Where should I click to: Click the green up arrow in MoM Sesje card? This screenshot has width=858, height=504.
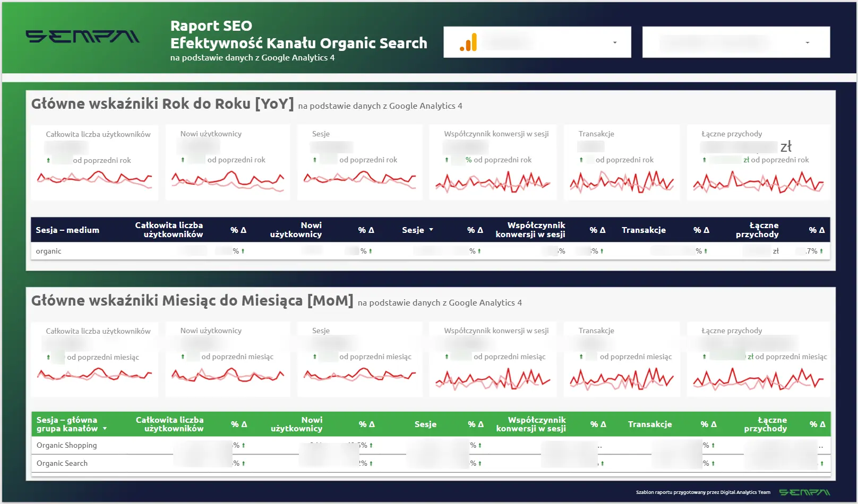[315, 357]
